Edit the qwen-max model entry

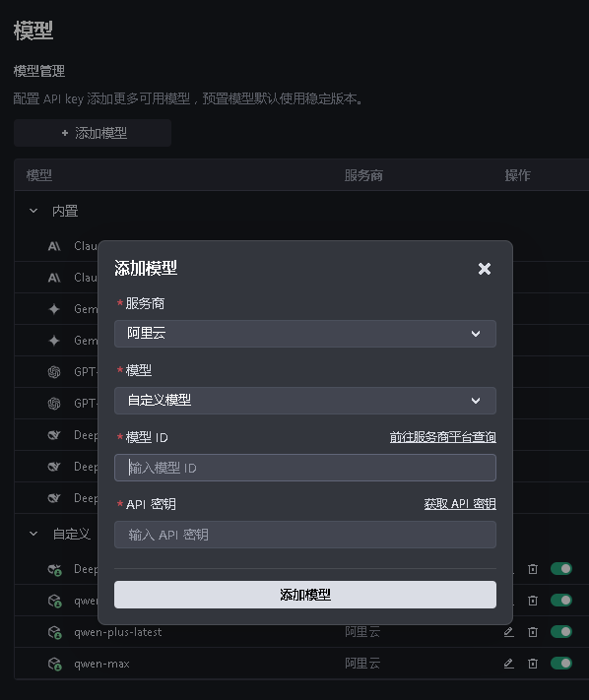(x=508, y=664)
